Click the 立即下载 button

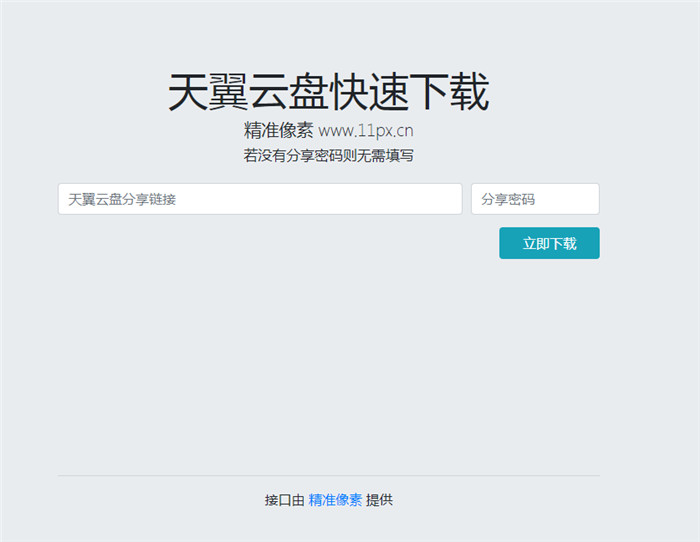[549, 243]
